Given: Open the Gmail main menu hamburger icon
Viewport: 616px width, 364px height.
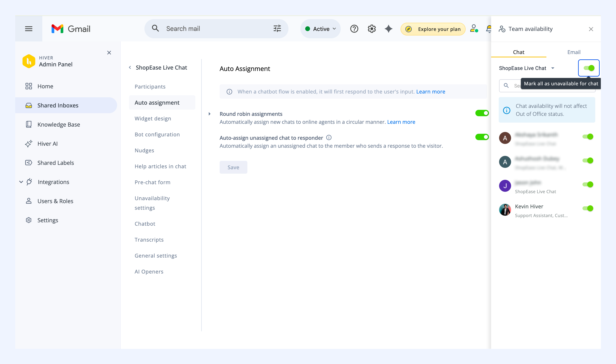Looking at the screenshot, I should click(x=29, y=29).
